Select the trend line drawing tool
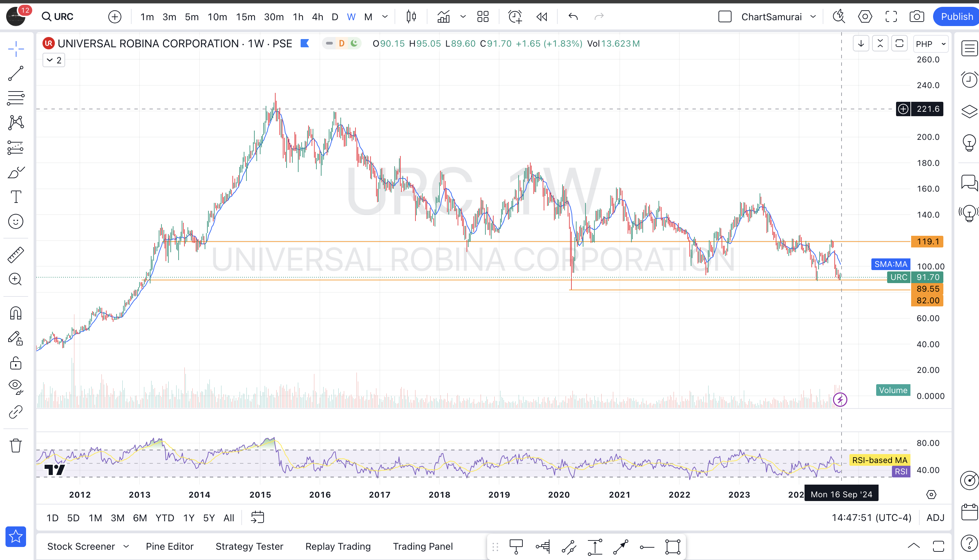Image resolution: width=979 pixels, height=560 pixels. 16,73
